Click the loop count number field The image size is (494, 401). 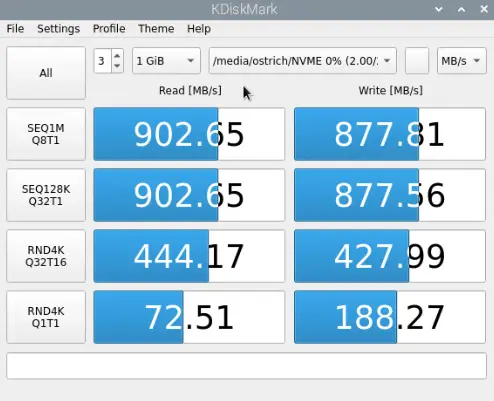(103, 61)
